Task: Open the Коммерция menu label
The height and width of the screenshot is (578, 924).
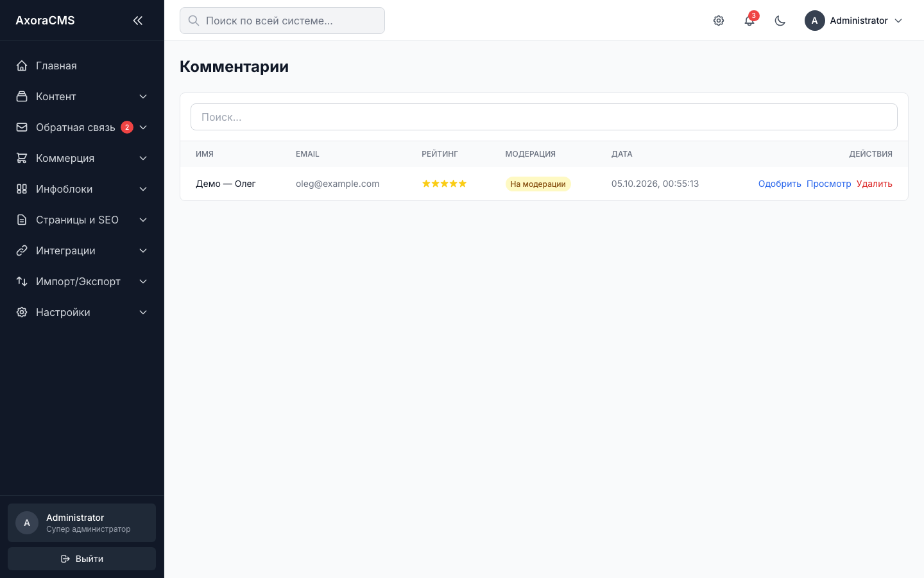Action: (65, 158)
